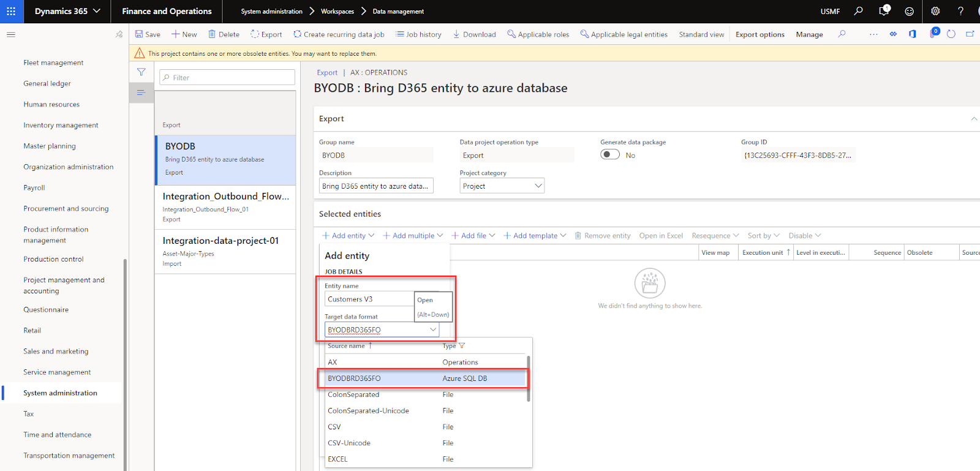The width and height of the screenshot is (980, 471).
Task: Open Job history
Action: 418,34
